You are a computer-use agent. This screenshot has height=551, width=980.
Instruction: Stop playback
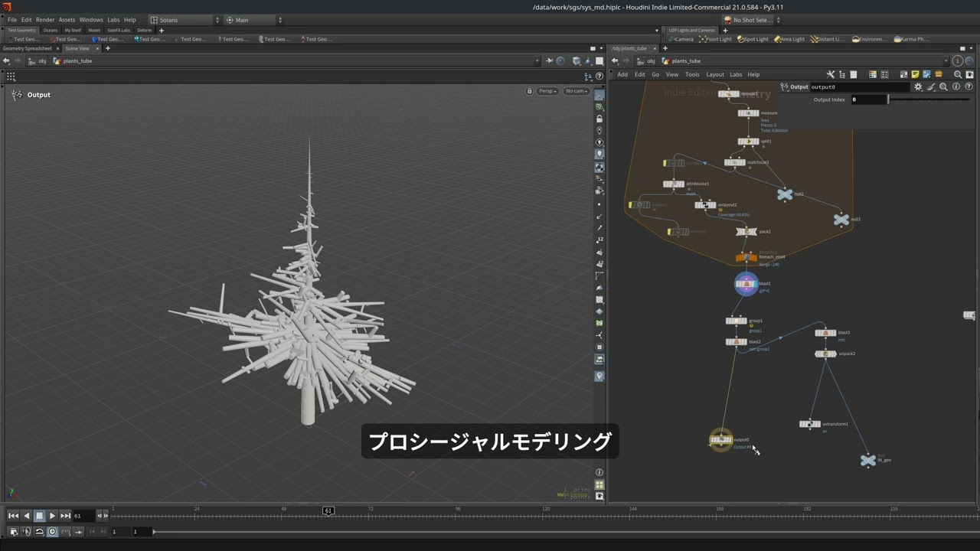[39, 516]
